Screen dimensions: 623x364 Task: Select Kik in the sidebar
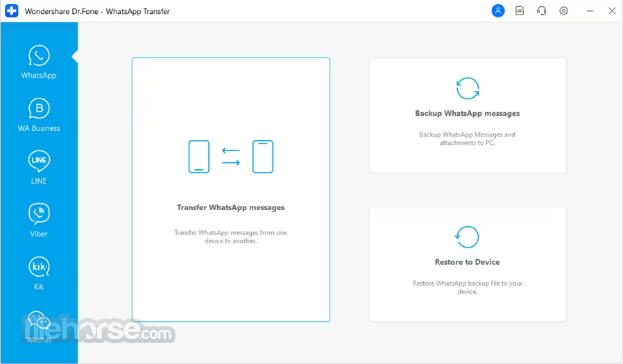click(x=39, y=273)
